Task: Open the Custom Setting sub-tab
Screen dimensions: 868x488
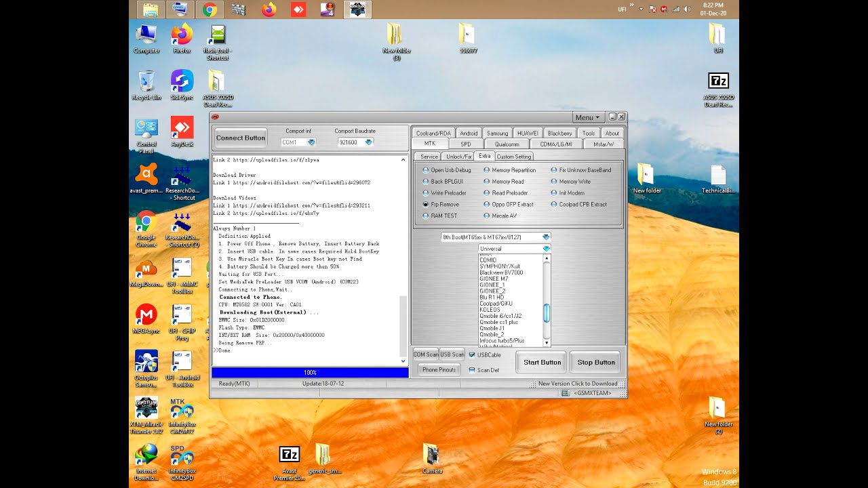Action: click(x=514, y=157)
